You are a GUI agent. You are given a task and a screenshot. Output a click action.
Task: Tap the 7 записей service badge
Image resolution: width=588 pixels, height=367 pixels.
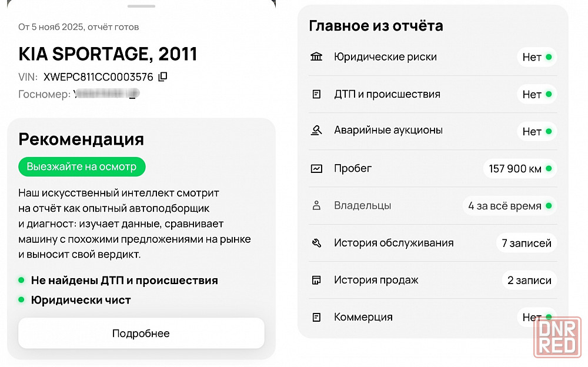526,243
